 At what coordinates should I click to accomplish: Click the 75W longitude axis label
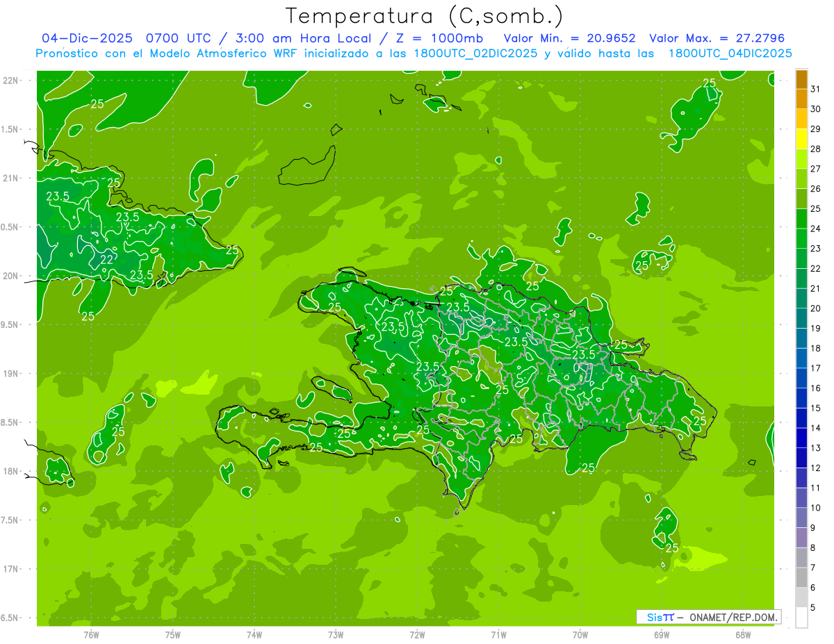173,635
